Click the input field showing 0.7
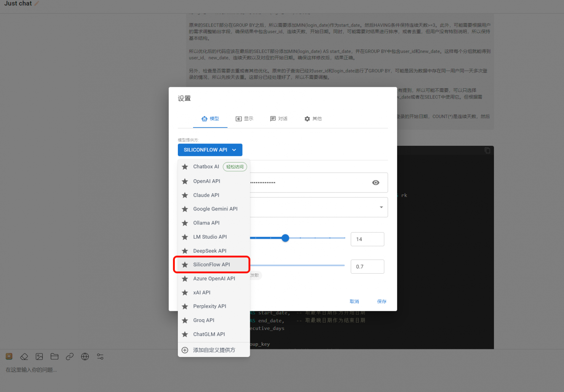This screenshot has height=392, width=564. point(367,267)
